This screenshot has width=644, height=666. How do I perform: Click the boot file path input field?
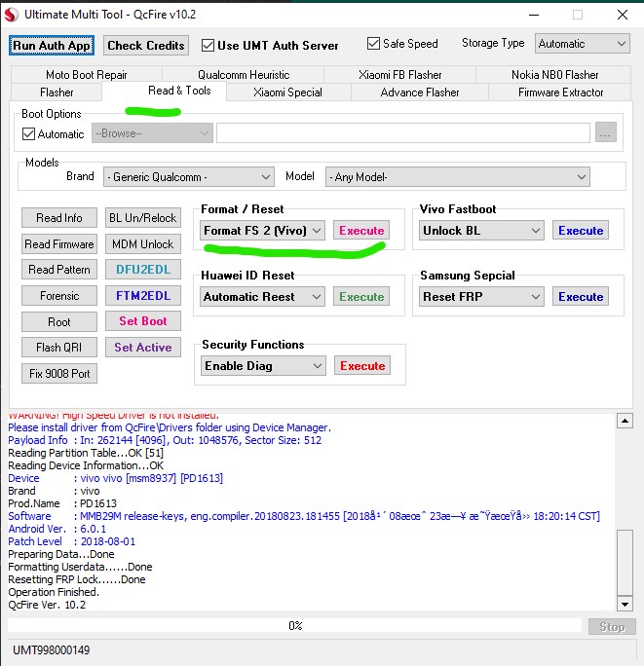click(403, 133)
